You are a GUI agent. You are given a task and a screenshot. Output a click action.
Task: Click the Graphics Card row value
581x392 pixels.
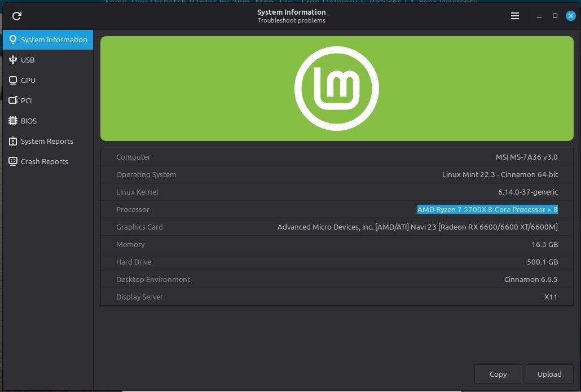pos(417,227)
